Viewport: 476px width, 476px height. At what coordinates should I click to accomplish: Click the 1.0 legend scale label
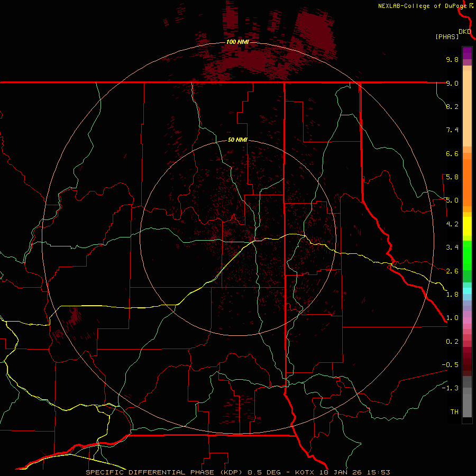click(x=452, y=318)
